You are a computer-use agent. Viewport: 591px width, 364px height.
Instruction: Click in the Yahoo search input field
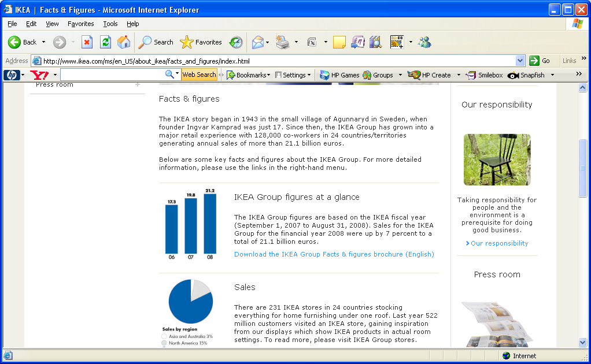(112, 75)
